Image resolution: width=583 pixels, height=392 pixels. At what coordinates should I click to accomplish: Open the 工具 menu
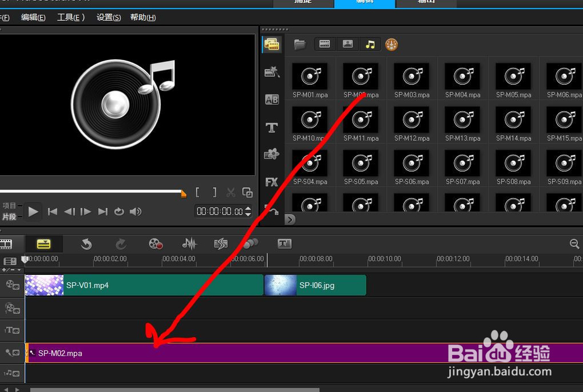point(71,17)
